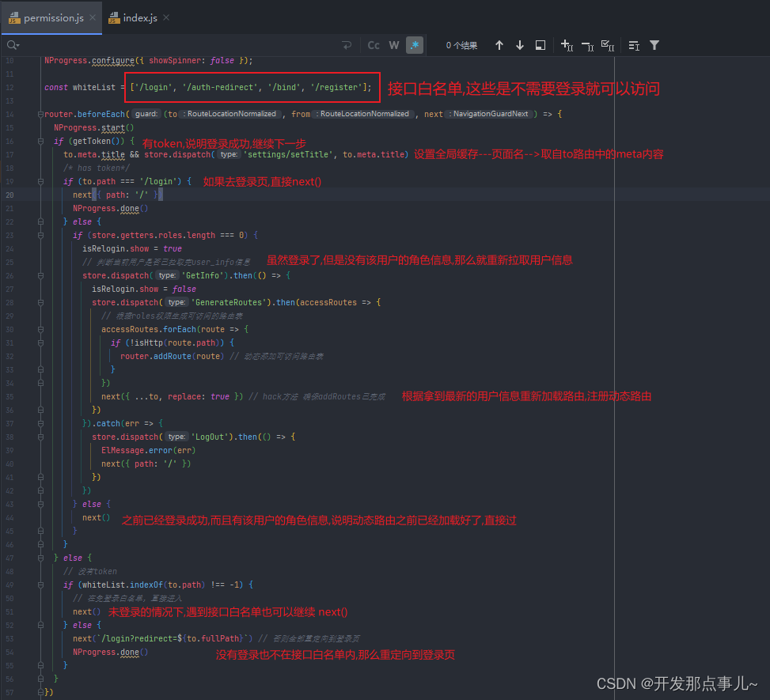Viewport: 770px width, 700px height.
Task: Click 'GenerateRoutes' string on line 28
Action: tap(229, 303)
